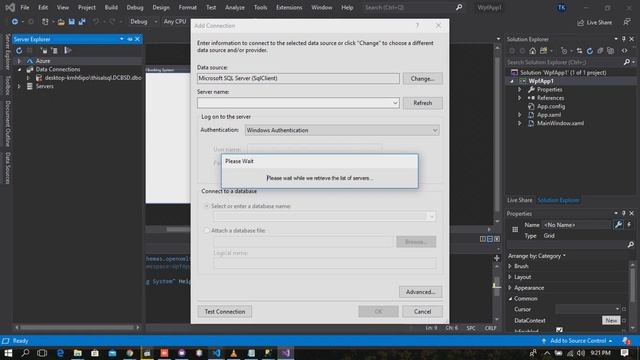Open File Explorer from the taskbar

[x=78, y=353]
